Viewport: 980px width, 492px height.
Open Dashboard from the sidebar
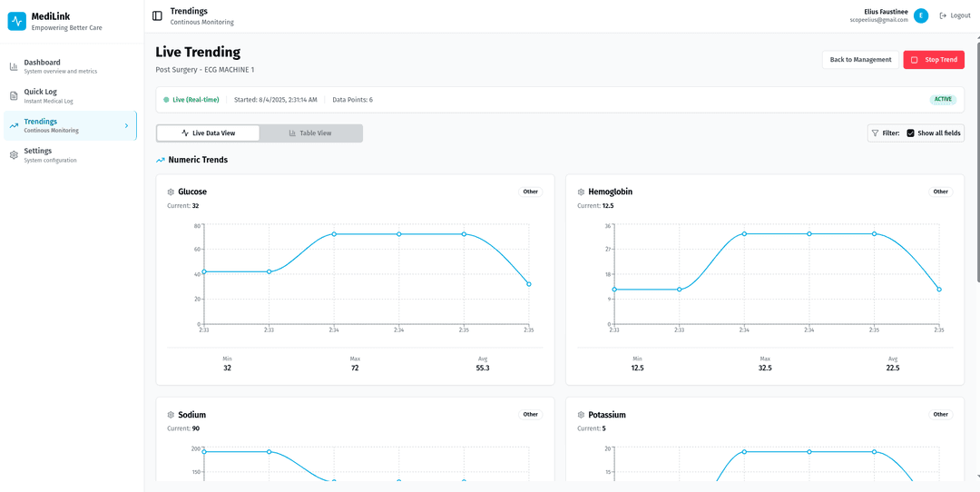click(42, 66)
